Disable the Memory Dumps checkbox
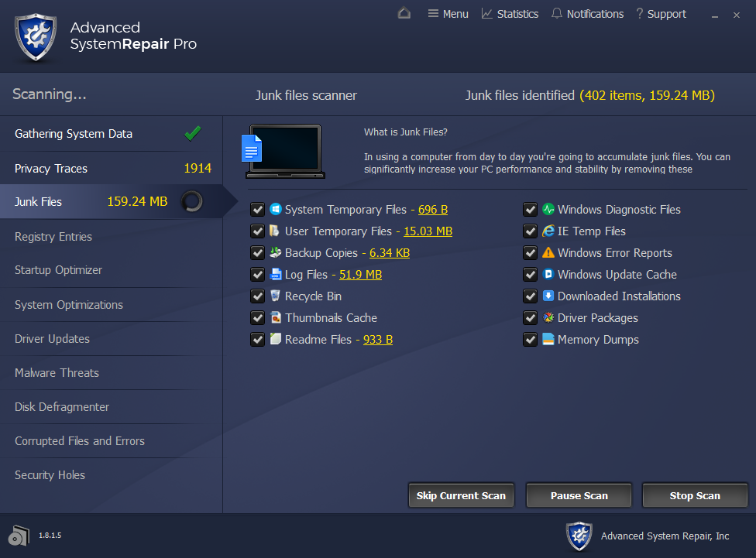Screen dimensions: 756x558 coord(531,340)
